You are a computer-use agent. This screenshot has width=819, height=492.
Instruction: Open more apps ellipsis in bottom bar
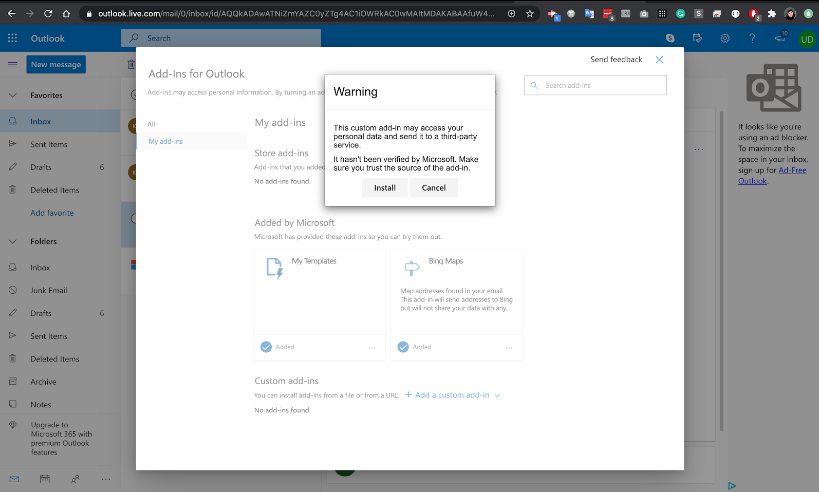pos(106,479)
